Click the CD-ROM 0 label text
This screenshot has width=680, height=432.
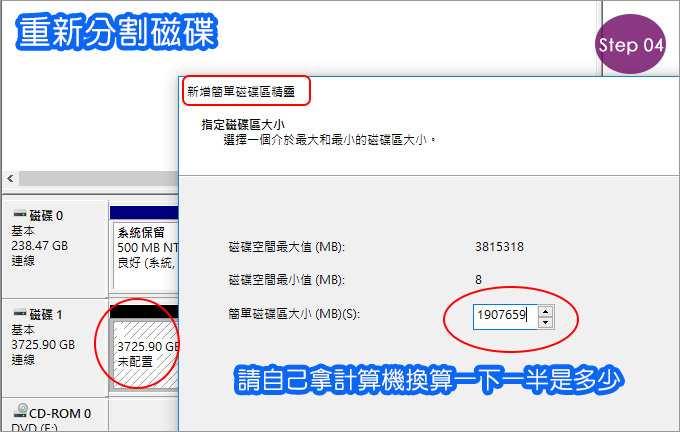tap(60, 414)
